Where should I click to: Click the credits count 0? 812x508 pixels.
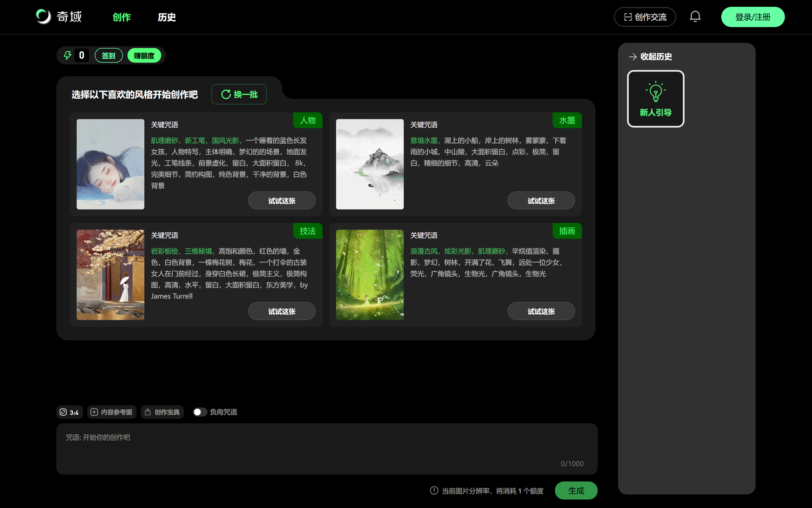82,55
